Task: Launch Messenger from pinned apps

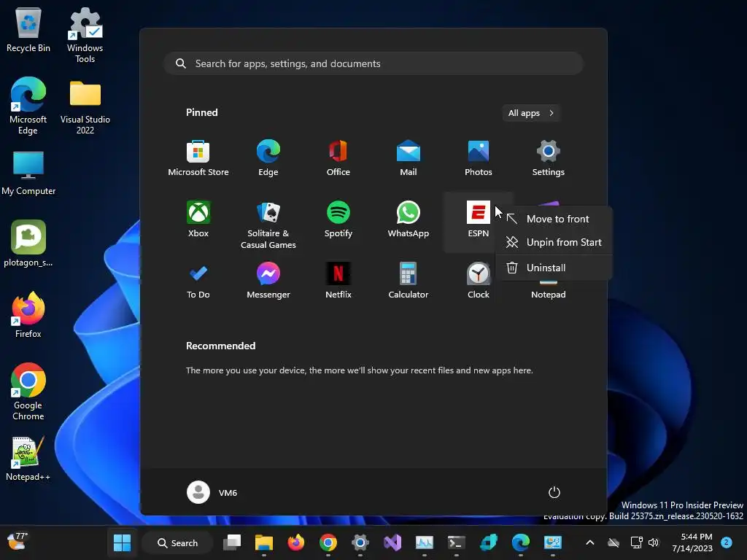Action: (x=268, y=281)
